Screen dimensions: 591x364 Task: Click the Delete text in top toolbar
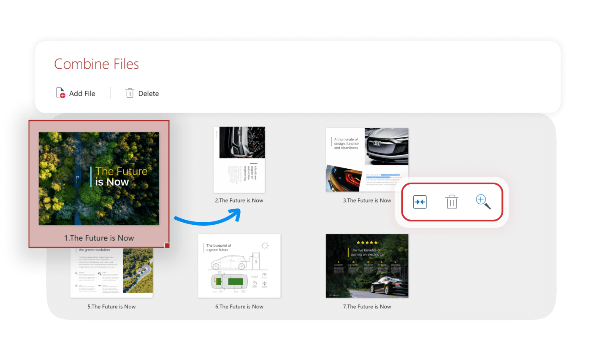[149, 94]
